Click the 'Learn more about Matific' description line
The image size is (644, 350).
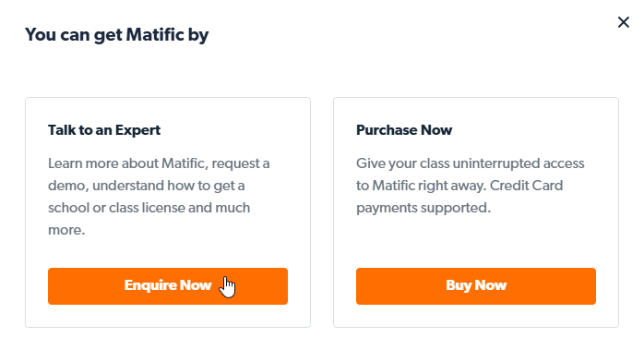(159, 163)
